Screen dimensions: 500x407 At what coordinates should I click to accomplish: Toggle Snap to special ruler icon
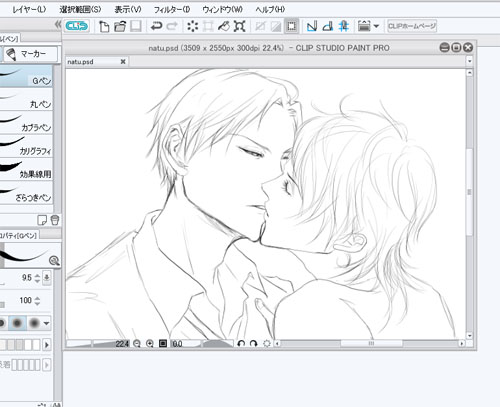point(328,26)
